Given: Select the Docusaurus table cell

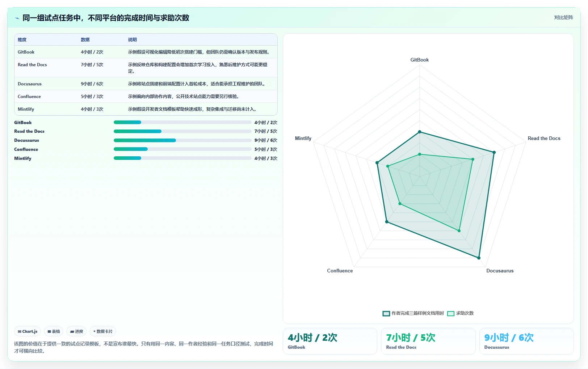Looking at the screenshot, I should coord(30,84).
